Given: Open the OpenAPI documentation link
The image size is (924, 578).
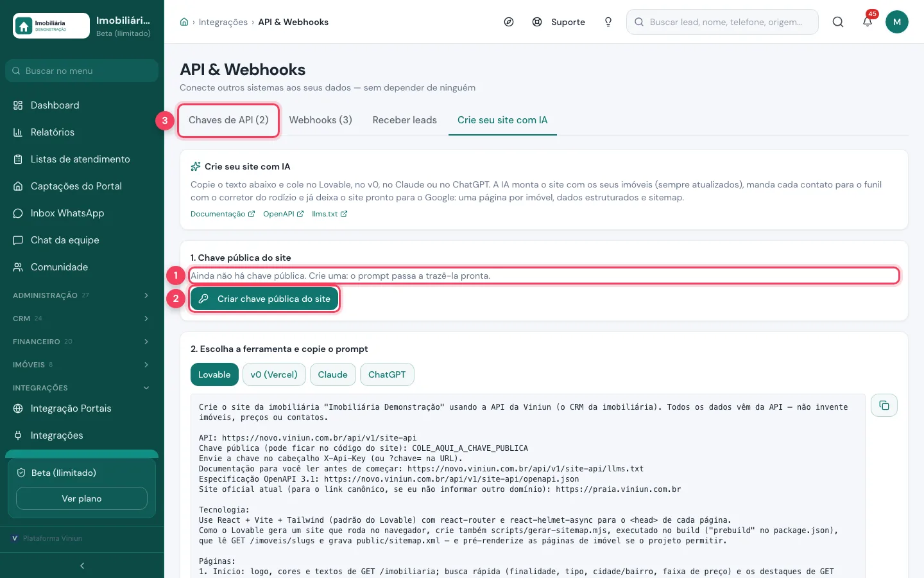Looking at the screenshot, I should 284,214.
